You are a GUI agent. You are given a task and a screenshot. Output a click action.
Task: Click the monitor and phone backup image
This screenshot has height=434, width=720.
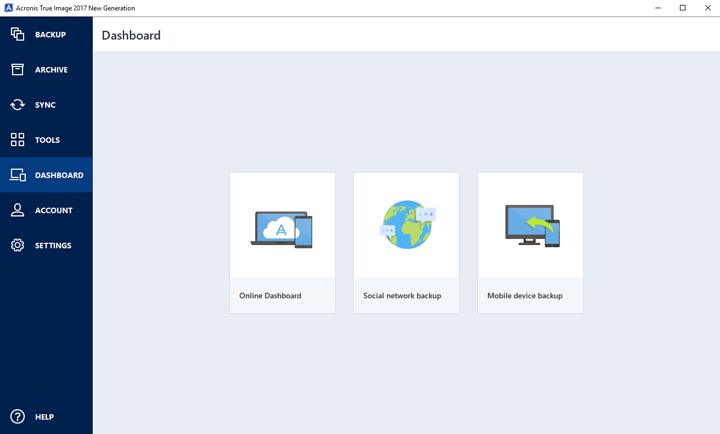pyautogui.click(x=532, y=225)
